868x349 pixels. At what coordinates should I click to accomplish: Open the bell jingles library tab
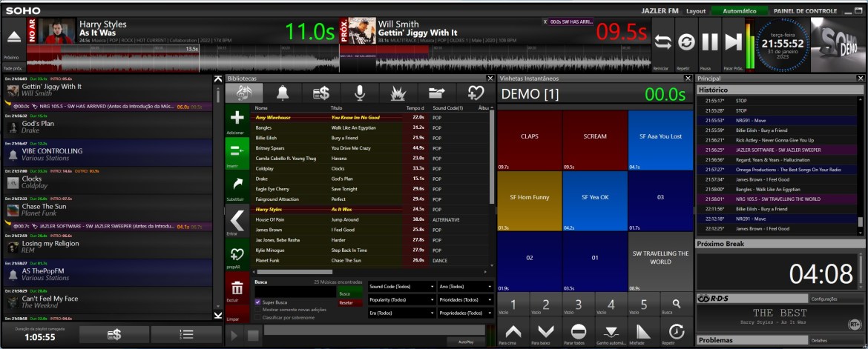[283, 93]
